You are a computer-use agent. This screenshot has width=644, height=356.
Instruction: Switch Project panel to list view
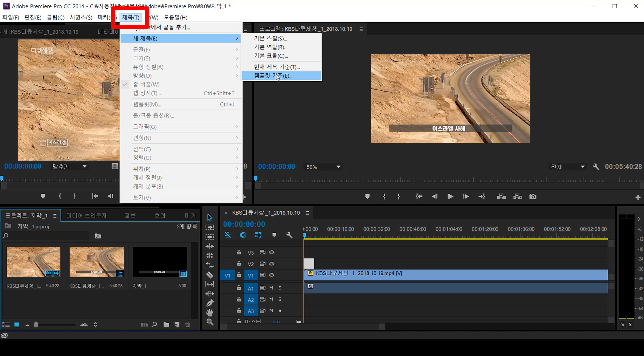pyautogui.click(x=6, y=325)
